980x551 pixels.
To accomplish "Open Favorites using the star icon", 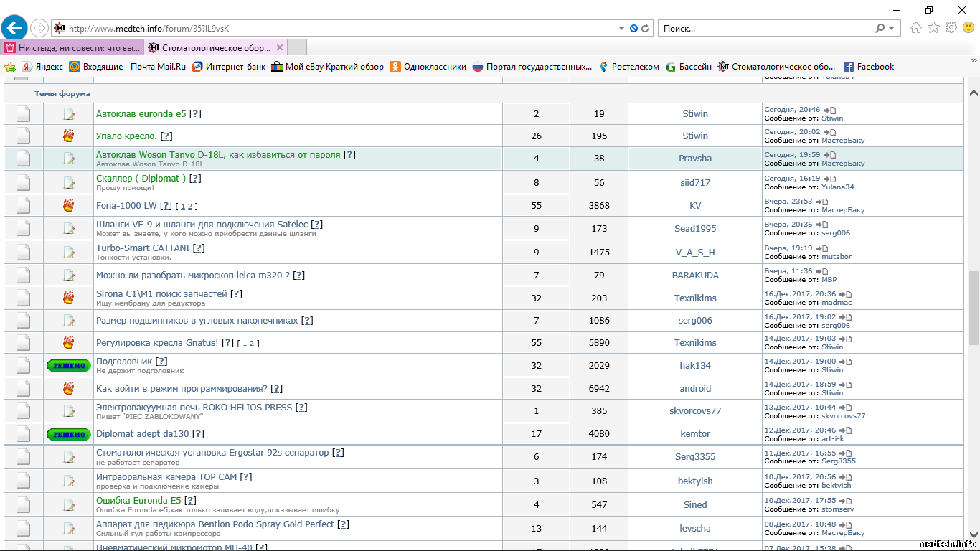I will coord(933,28).
